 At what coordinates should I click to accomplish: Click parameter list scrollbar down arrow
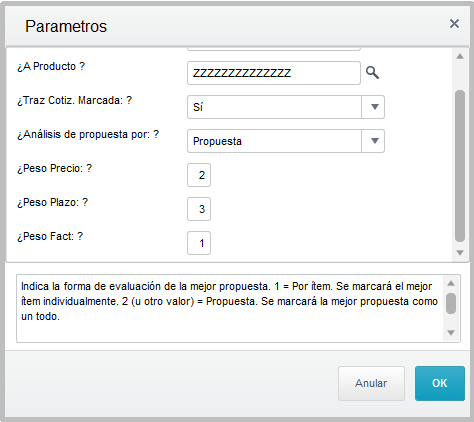point(460,253)
